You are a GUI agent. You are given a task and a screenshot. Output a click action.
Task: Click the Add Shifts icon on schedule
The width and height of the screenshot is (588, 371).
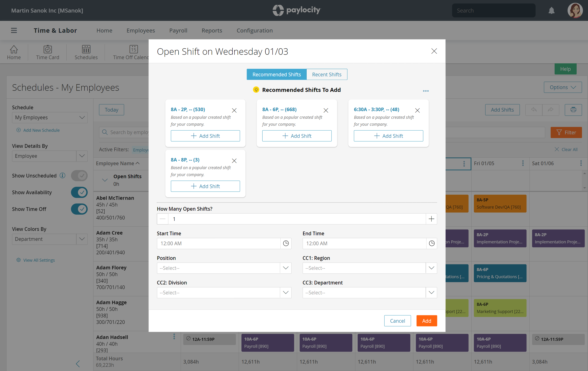[x=502, y=110]
